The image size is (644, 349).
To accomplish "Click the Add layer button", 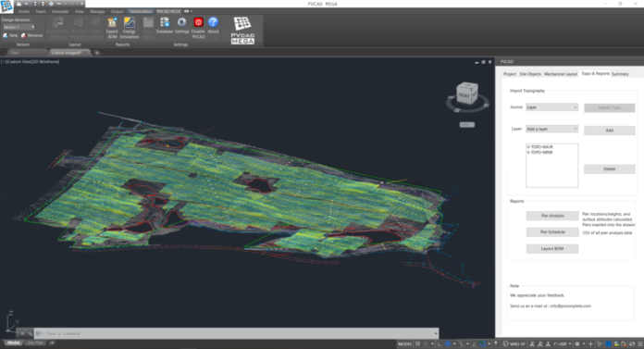I will (x=609, y=131).
